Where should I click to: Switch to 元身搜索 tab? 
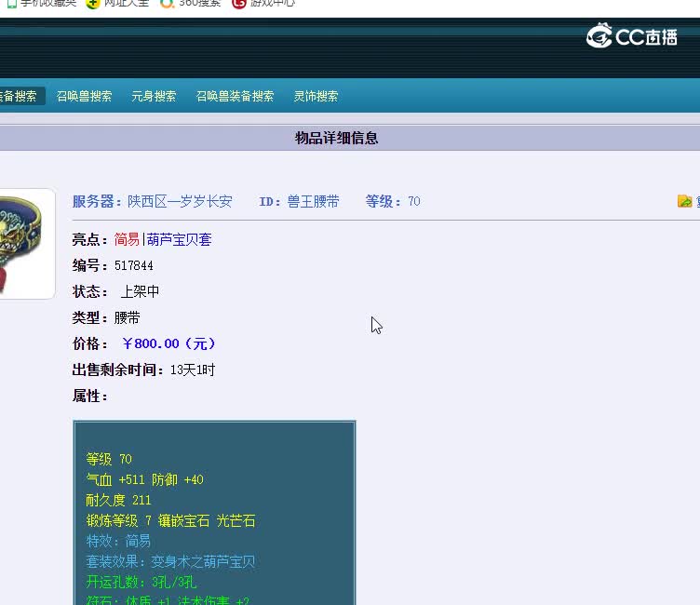tap(154, 96)
